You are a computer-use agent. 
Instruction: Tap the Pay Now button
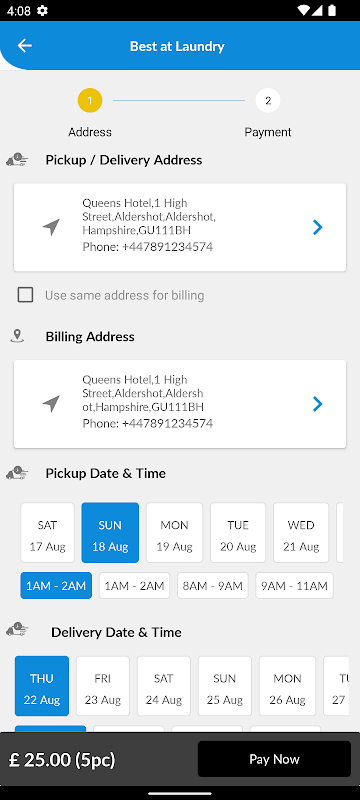[x=274, y=759]
